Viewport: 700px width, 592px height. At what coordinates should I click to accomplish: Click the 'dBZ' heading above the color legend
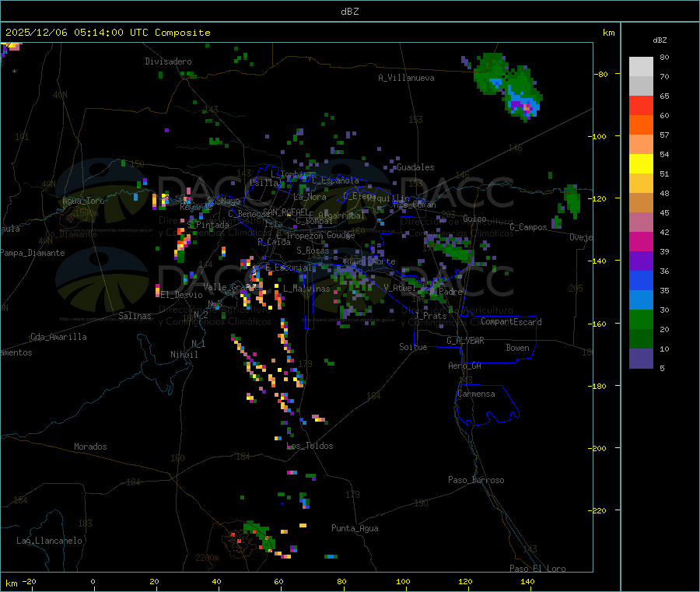[x=660, y=40]
